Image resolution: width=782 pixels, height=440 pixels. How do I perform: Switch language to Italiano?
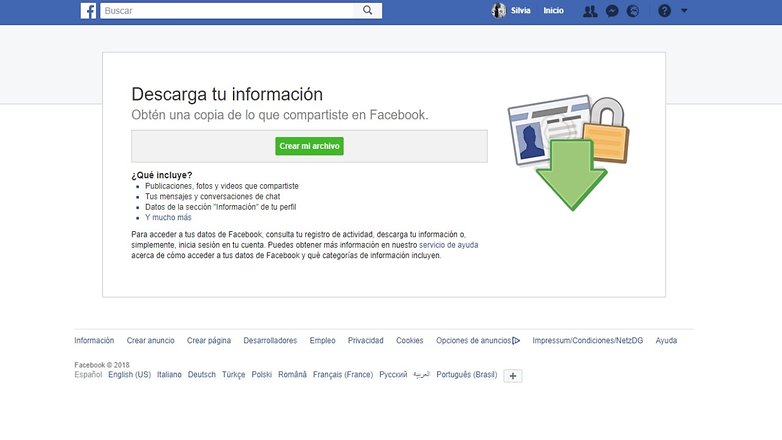169,375
